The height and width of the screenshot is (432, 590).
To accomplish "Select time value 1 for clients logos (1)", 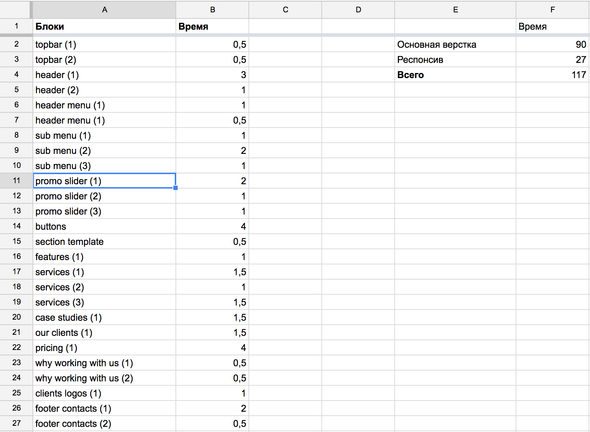I will 212,393.
